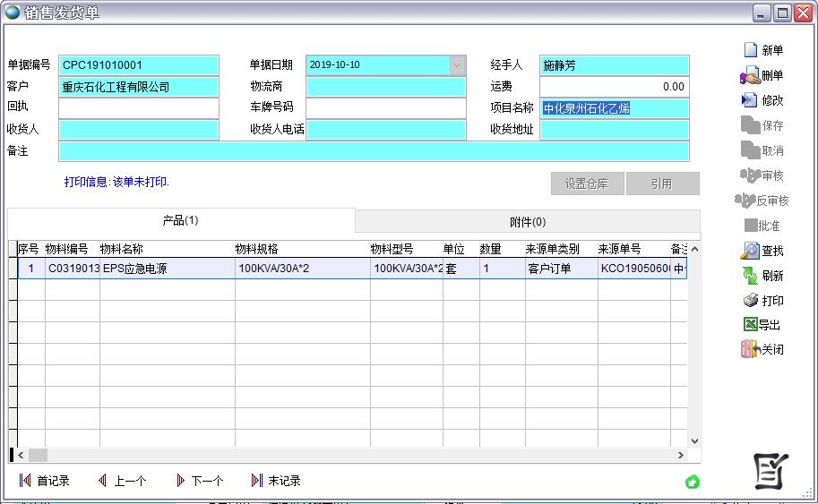This screenshot has height=504, width=818.
Task: Click the 关闭 (Close) door icon
Action: 750,350
